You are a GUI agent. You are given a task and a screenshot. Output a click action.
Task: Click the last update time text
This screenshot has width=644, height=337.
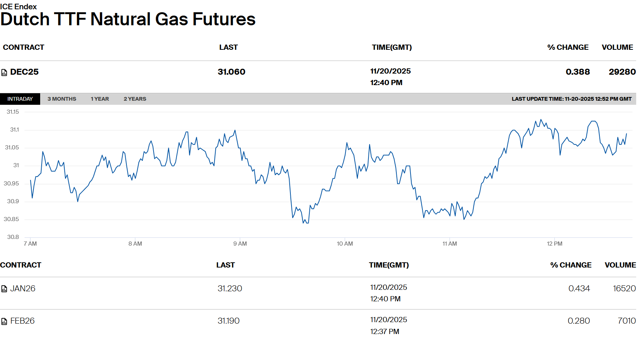point(571,99)
